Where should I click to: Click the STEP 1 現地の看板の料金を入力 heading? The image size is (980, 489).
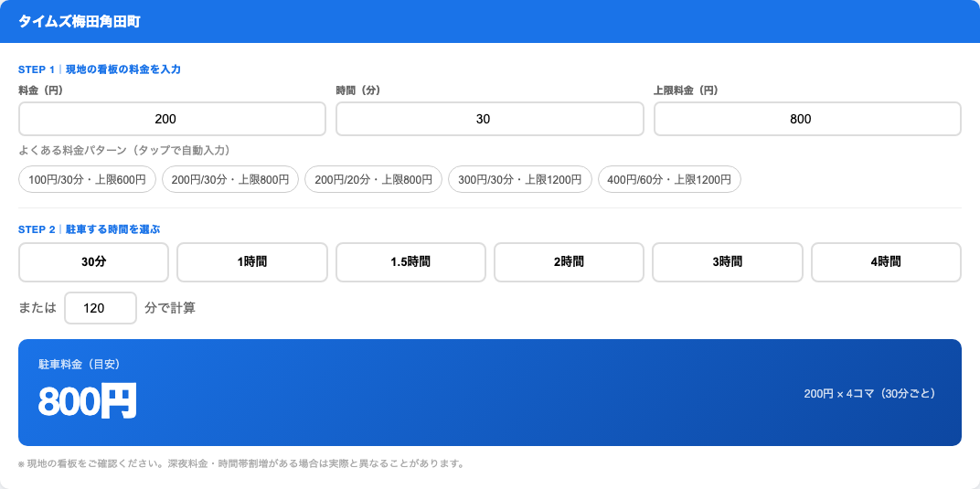click(x=100, y=69)
